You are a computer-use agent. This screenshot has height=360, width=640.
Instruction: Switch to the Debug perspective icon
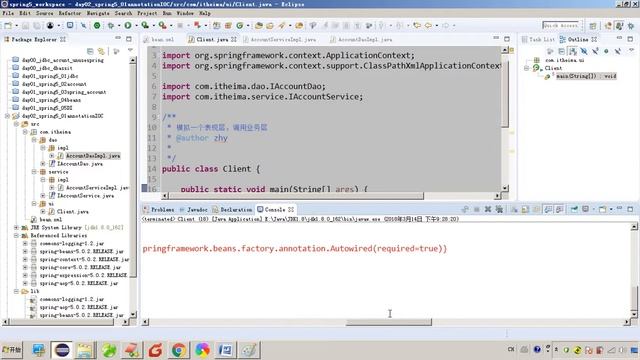coord(631,25)
